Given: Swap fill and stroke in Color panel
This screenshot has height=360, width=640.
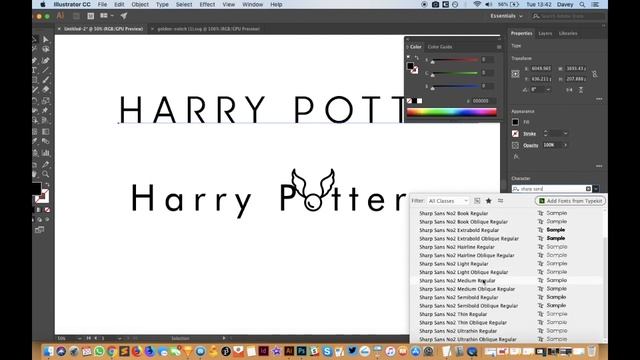Looking at the screenshot, I should click(416, 58).
